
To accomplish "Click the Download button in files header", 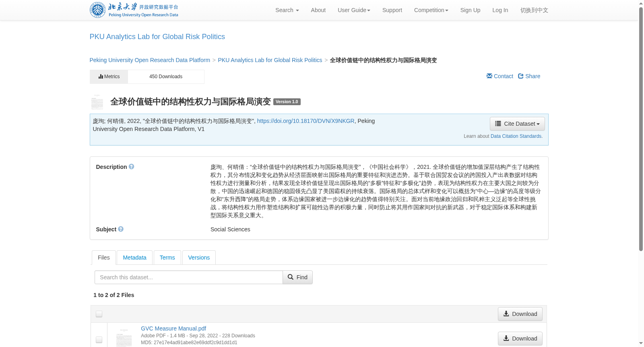I will coord(520,314).
